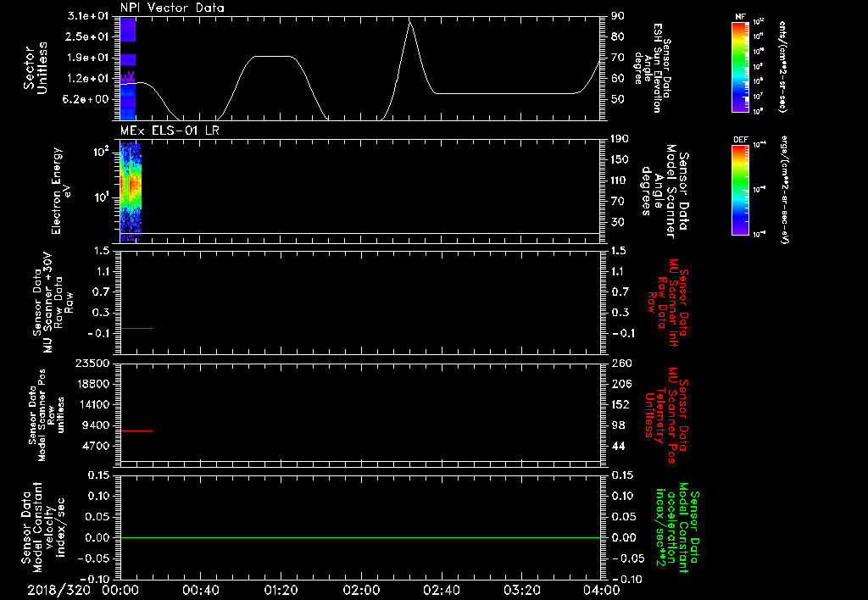Select the NF flux color bar

pos(740,66)
